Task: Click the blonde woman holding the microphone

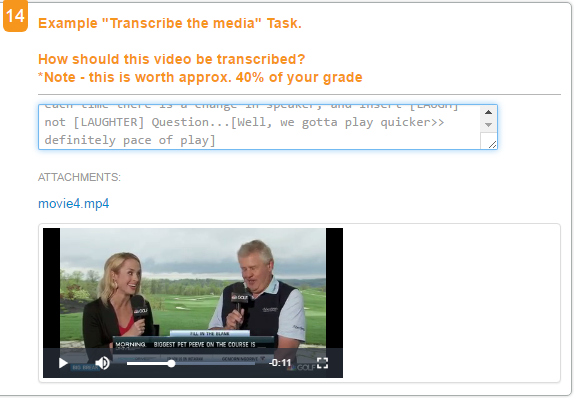Action: (x=117, y=297)
